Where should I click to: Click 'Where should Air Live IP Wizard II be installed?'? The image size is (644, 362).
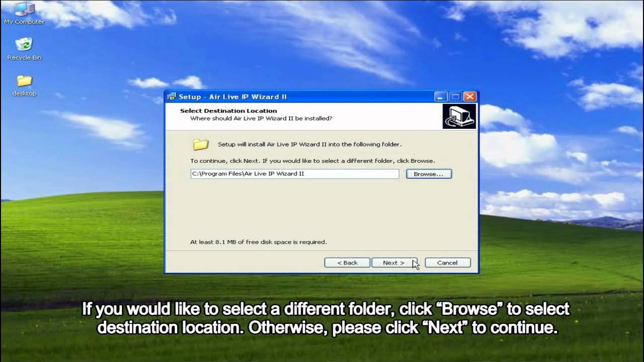point(261,119)
